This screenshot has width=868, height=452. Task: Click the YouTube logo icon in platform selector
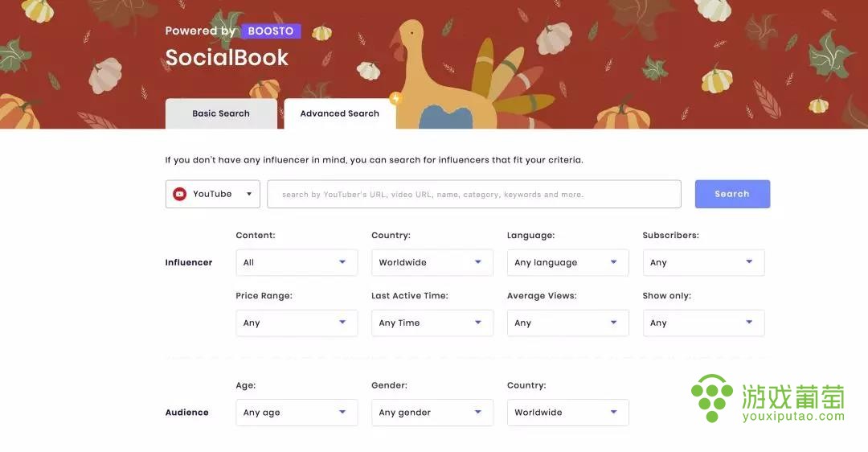tap(179, 194)
